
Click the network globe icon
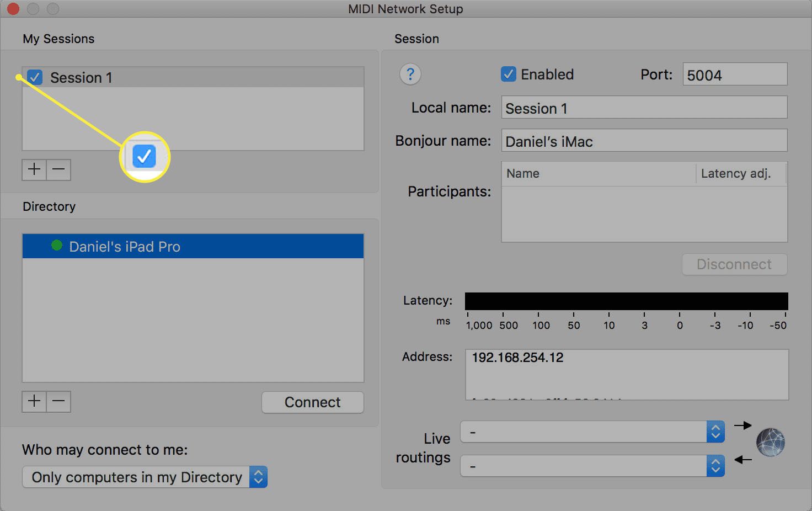click(771, 443)
